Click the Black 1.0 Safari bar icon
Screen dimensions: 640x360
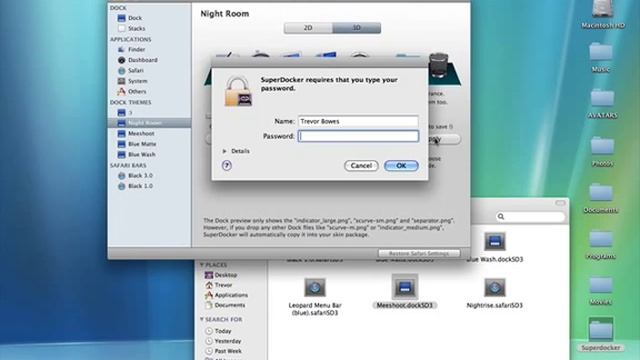(x=121, y=186)
